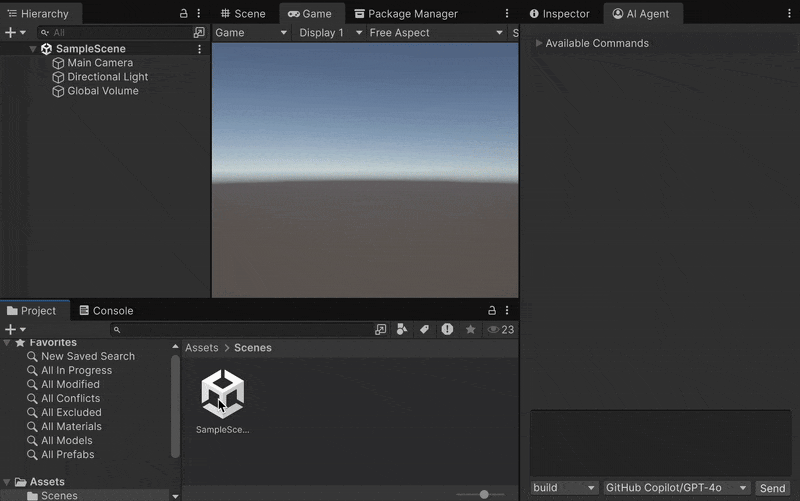Switch to the Game tab

click(x=310, y=14)
